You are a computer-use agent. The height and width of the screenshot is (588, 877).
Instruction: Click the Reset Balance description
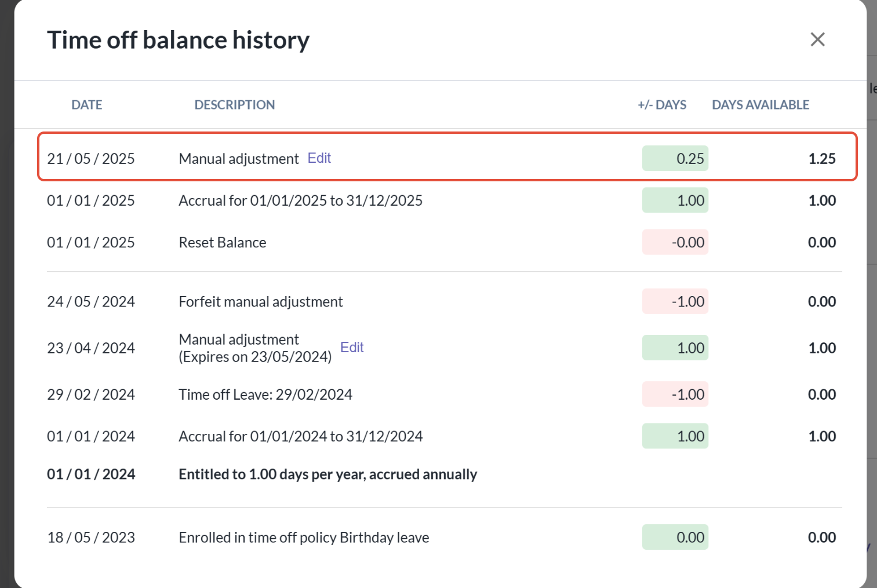pos(223,243)
